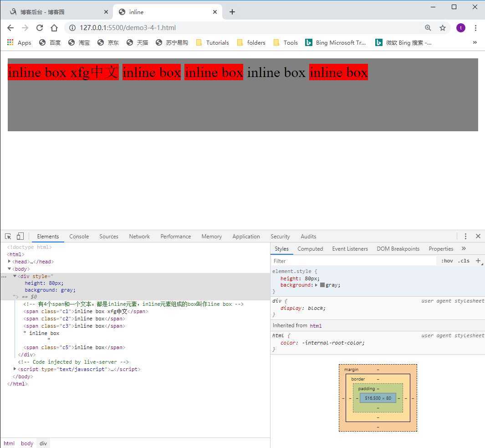Viewport: 485px width, 448px height.
Task: Switch to the Network panel
Action: (139, 237)
